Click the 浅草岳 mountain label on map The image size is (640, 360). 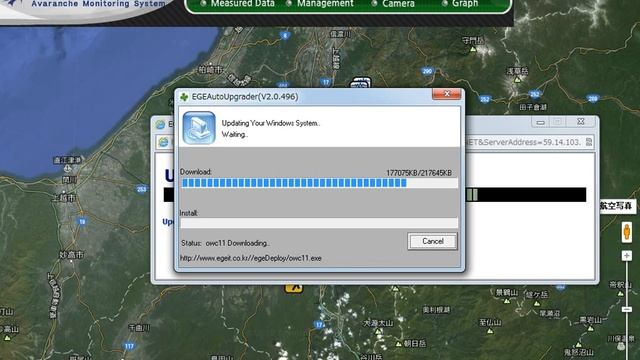coord(517,71)
